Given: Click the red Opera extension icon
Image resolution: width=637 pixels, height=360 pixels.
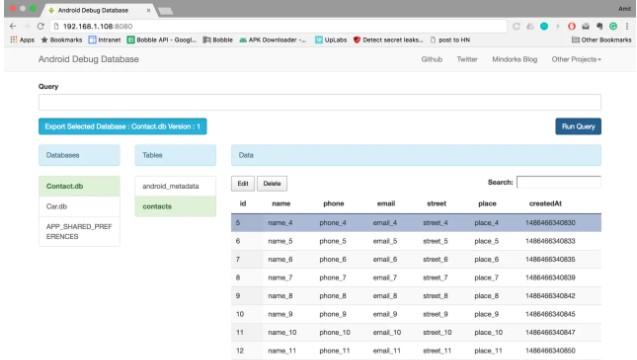Looking at the screenshot, I should 572,26.
